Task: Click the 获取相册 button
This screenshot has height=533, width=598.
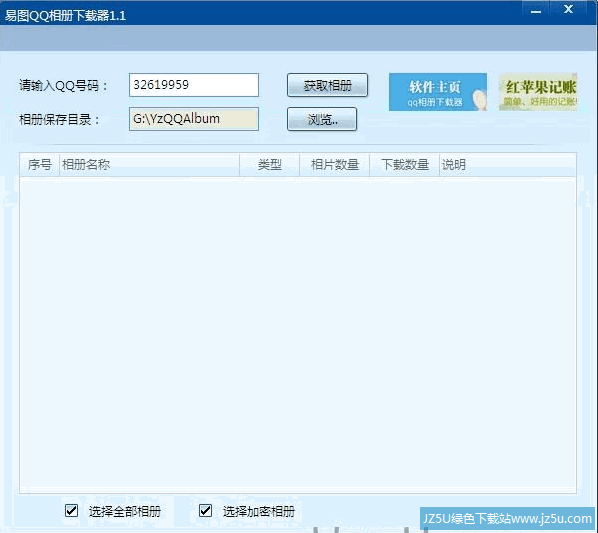Action: pos(327,85)
